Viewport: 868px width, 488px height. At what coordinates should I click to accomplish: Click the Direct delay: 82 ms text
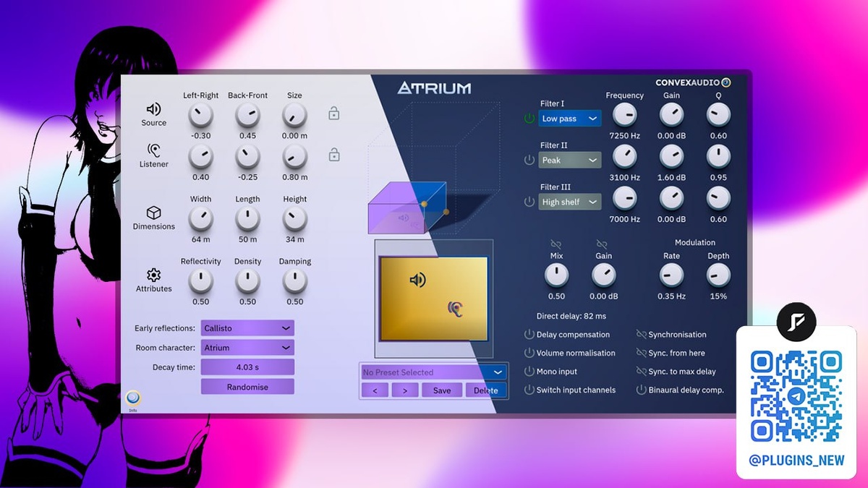(x=571, y=316)
